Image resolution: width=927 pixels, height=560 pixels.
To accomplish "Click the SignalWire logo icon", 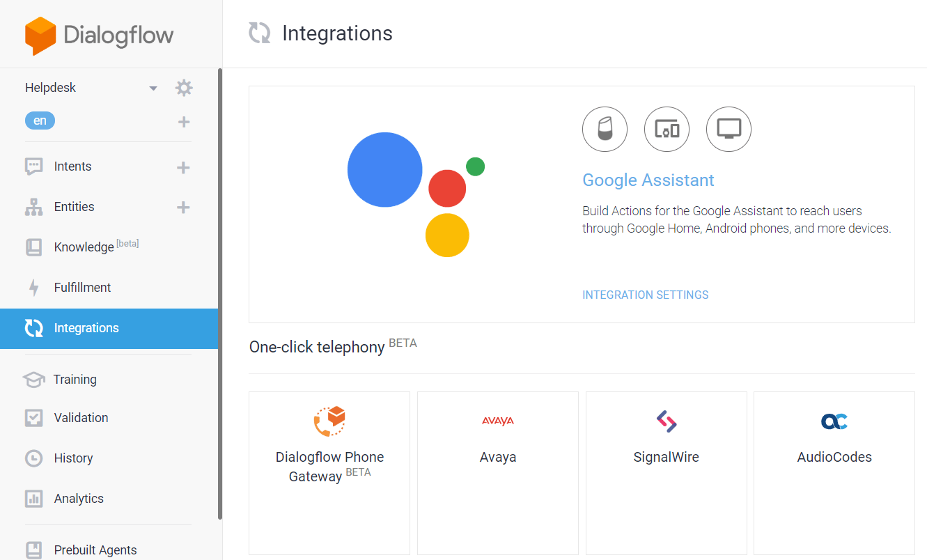I will coord(667,421).
